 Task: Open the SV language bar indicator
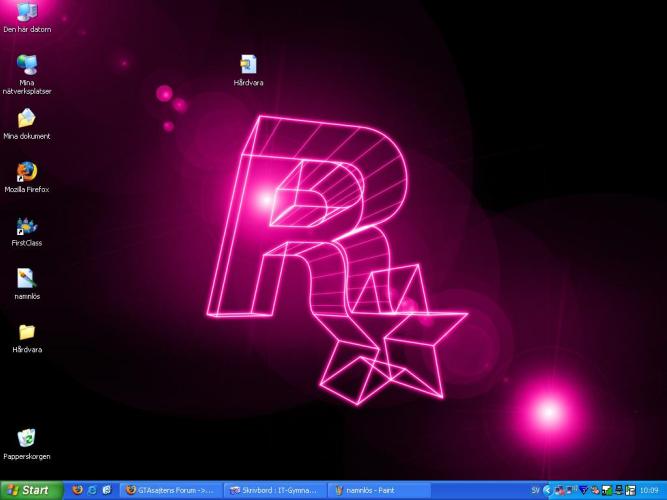pos(535,490)
